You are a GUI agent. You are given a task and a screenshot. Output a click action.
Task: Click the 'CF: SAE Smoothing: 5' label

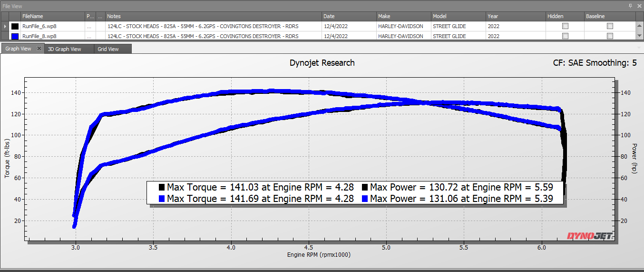pyautogui.click(x=595, y=63)
